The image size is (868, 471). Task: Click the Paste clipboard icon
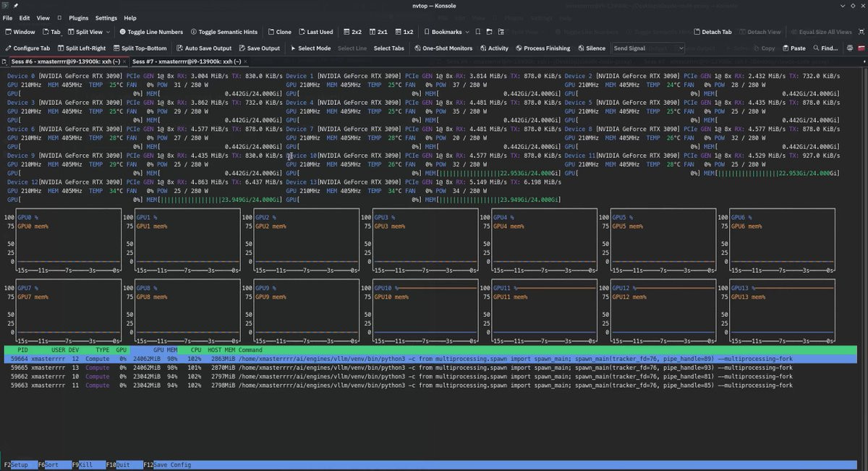tap(786, 48)
